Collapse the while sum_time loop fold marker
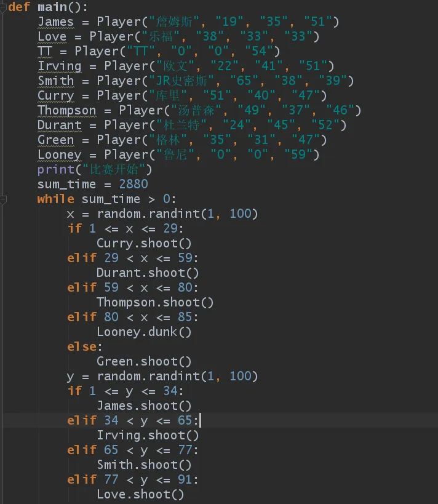 [x=3, y=199]
